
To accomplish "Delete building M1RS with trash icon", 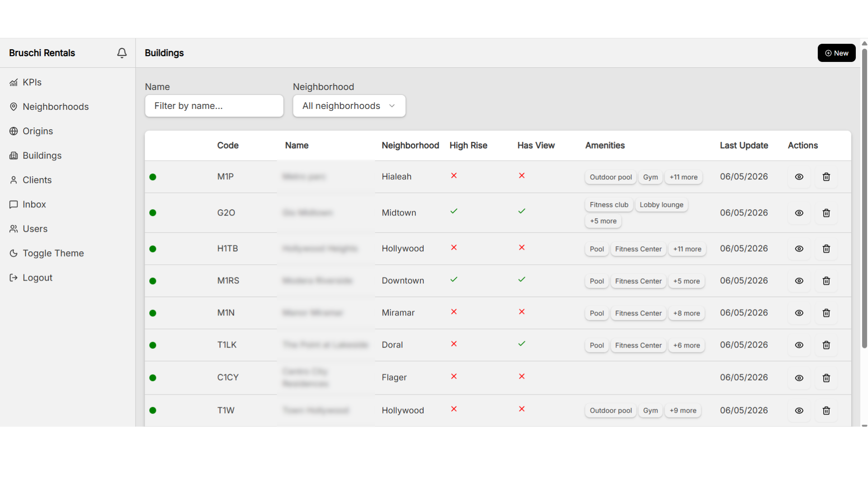I will coord(826,281).
